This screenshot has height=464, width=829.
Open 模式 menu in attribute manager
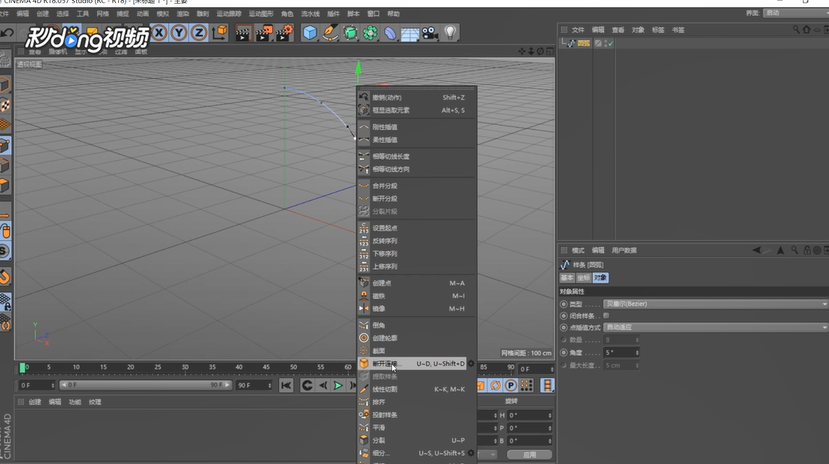coord(578,250)
